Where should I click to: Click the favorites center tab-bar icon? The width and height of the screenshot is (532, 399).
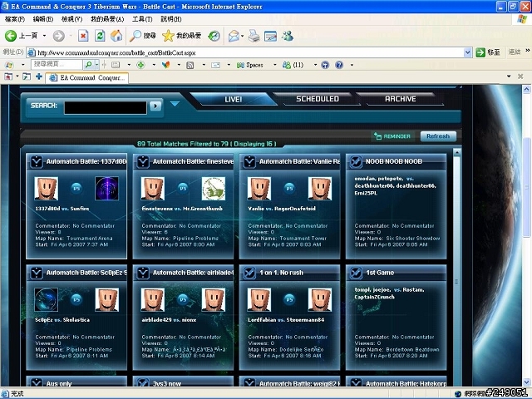8,76
